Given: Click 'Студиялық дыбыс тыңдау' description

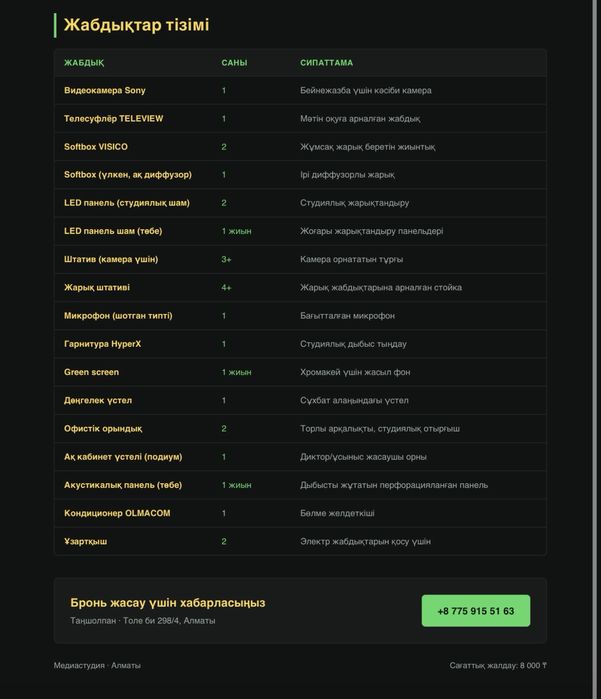Looking at the screenshot, I should [353, 344].
